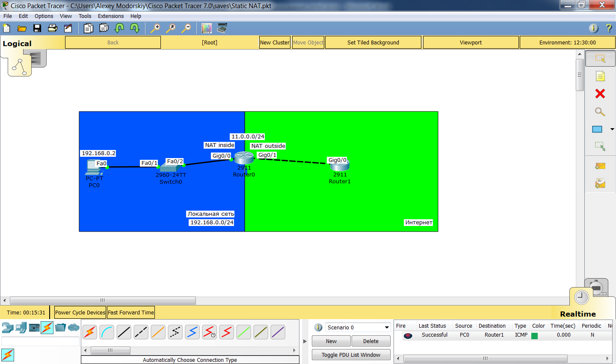616x364 pixels.
Task: Zoom in with the plus magnifier
Action: click(155, 28)
